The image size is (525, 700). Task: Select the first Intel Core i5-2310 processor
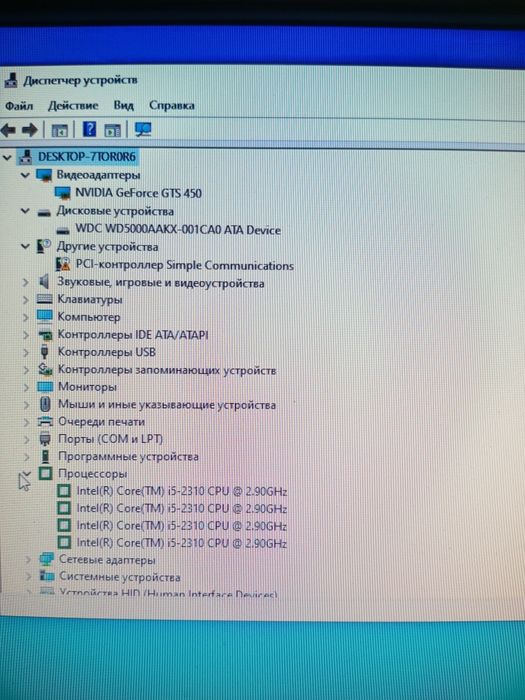point(182,492)
